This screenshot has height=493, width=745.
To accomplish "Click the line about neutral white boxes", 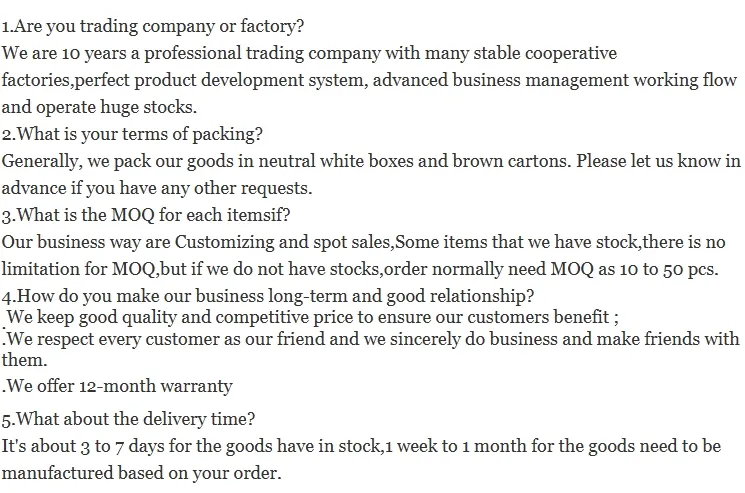I will (370, 160).
